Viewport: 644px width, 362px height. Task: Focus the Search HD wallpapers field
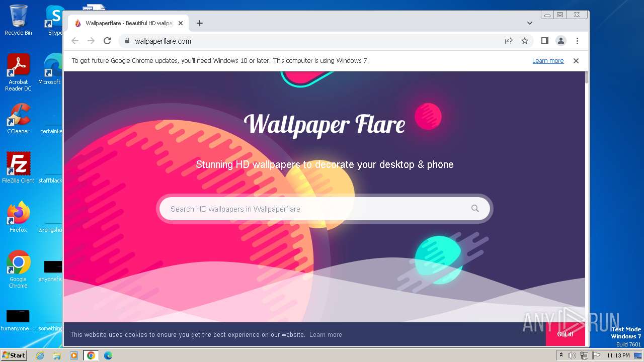point(325,209)
